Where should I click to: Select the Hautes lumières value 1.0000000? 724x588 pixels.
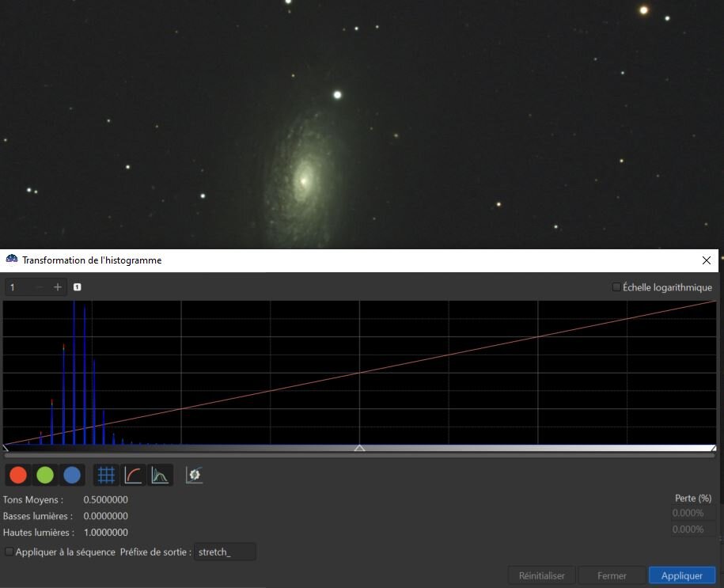point(106,532)
